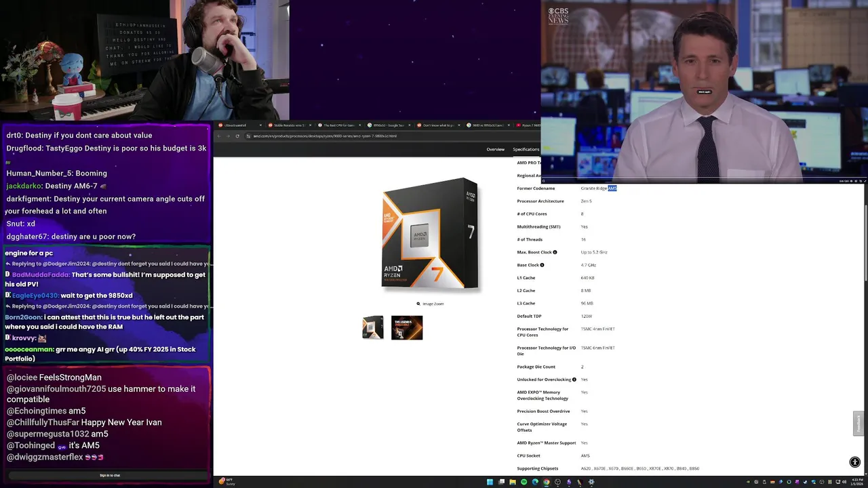
Task: Click highlighted 'AM5' text in Granite Ridge row
Action: [612, 188]
